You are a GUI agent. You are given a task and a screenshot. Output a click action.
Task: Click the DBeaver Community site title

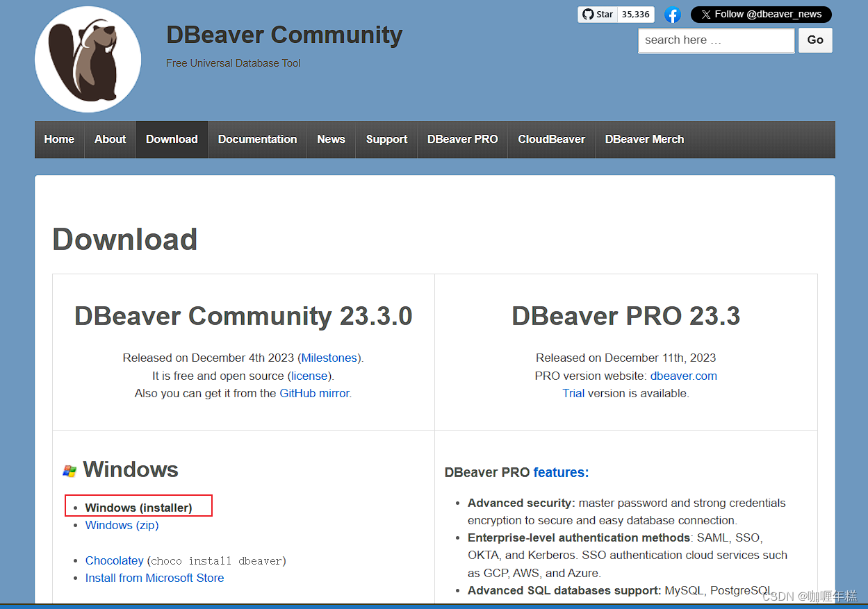coord(284,35)
